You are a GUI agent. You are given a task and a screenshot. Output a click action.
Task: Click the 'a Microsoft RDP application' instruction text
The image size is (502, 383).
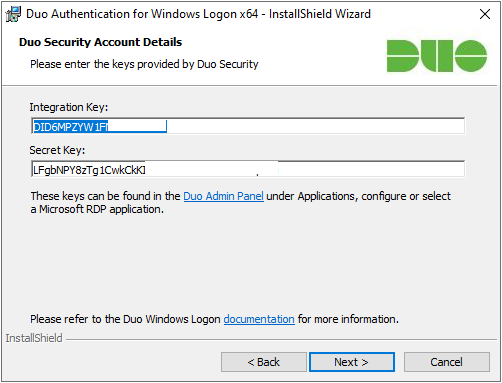97,209
